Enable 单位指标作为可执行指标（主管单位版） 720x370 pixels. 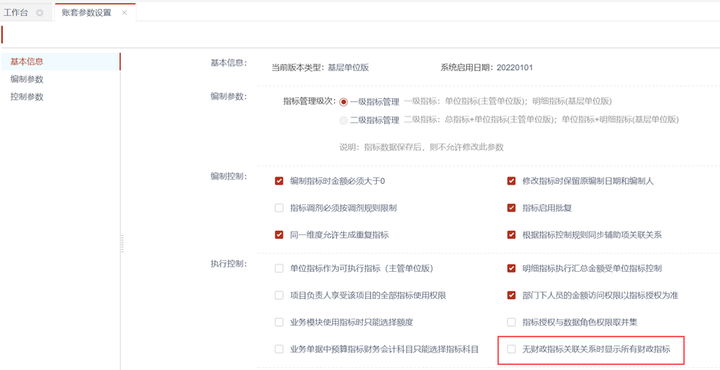tap(279, 269)
